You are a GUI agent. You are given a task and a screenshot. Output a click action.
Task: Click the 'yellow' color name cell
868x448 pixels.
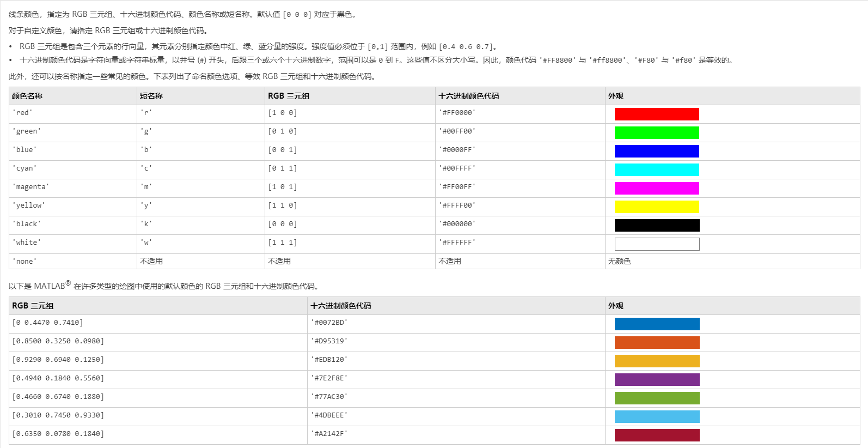coord(72,207)
